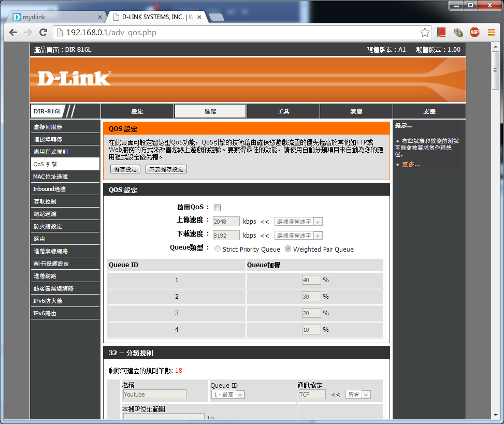Click the Queue 1 weight input field
The height and width of the screenshot is (424, 504).
(x=311, y=280)
